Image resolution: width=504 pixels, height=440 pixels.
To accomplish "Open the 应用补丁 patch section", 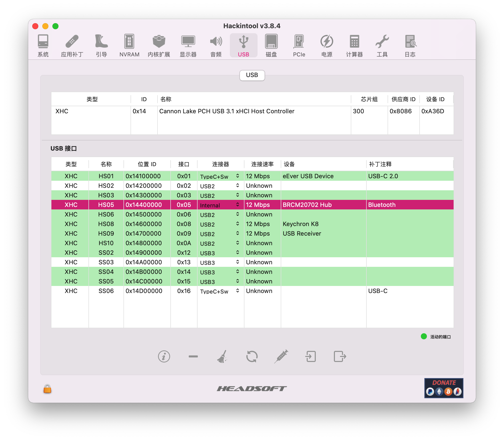I will tap(72, 46).
